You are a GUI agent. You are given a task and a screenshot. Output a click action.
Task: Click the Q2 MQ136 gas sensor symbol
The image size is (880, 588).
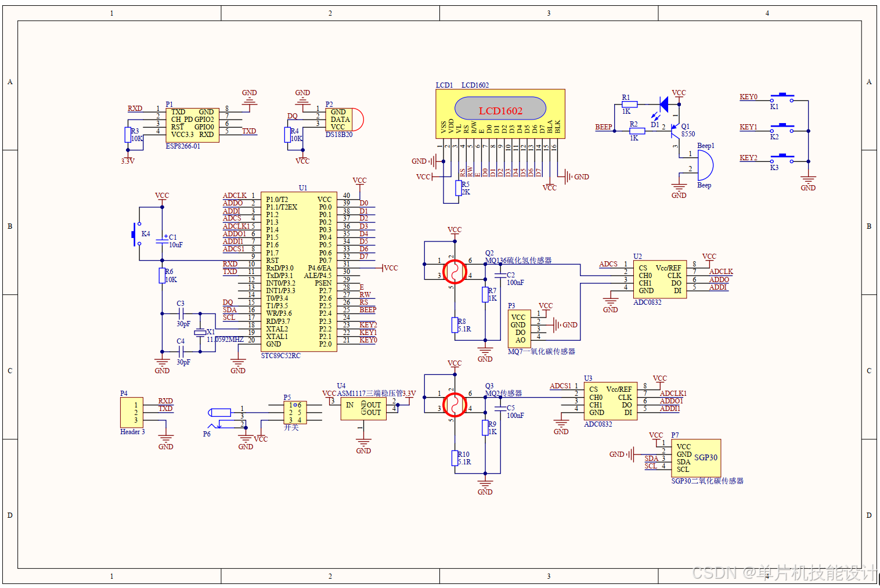click(x=455, y=272)
